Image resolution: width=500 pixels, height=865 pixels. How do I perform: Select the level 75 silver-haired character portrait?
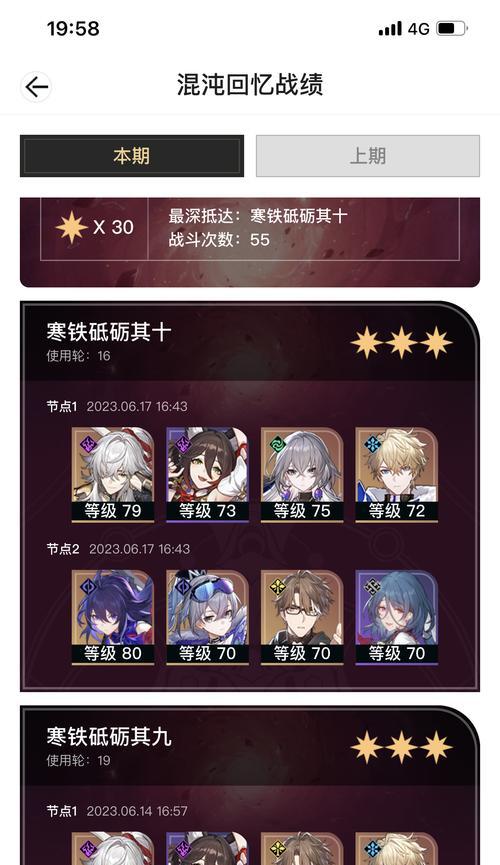point(302,474)
